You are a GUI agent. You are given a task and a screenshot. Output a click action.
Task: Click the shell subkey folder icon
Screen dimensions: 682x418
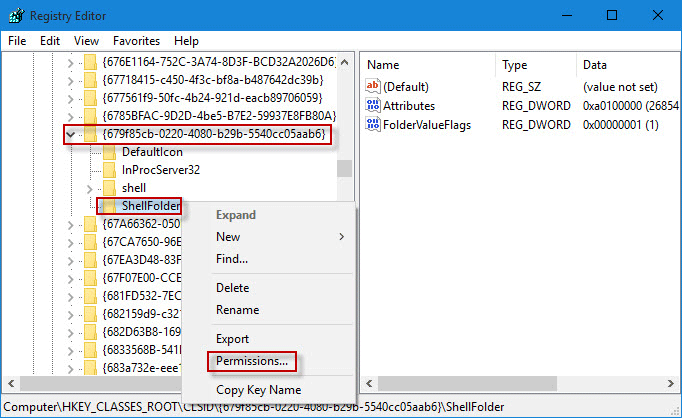pos(110,188)
